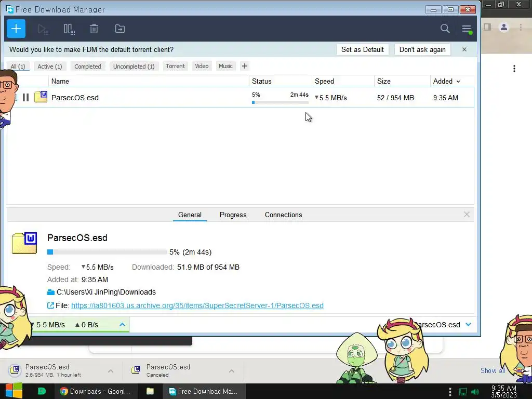Add a new filter tag with plus

tap(245, 66)
